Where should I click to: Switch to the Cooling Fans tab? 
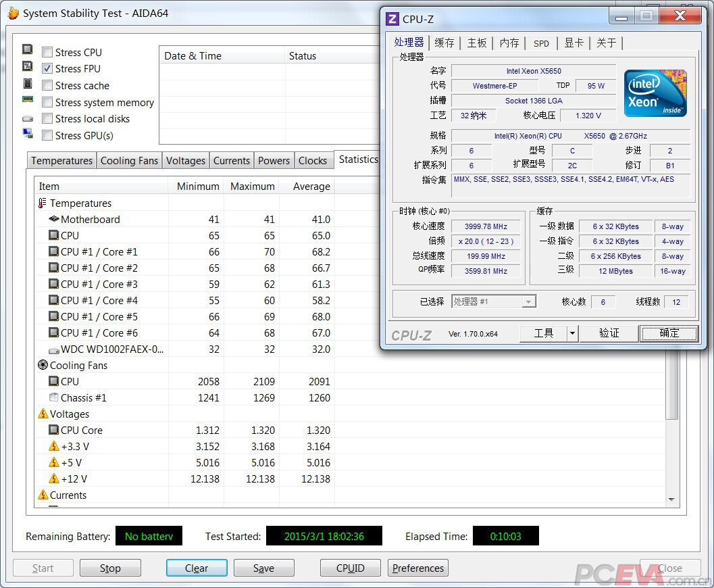point(129,161)
